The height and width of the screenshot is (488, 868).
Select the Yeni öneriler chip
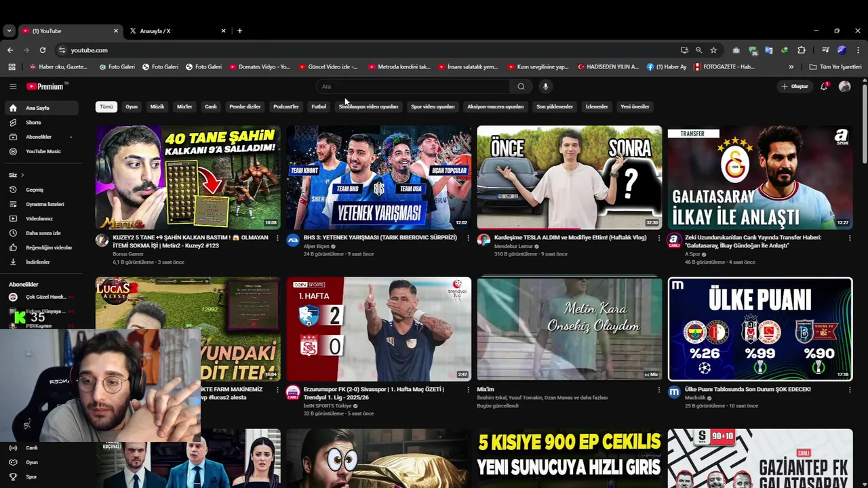coord(635,106)
